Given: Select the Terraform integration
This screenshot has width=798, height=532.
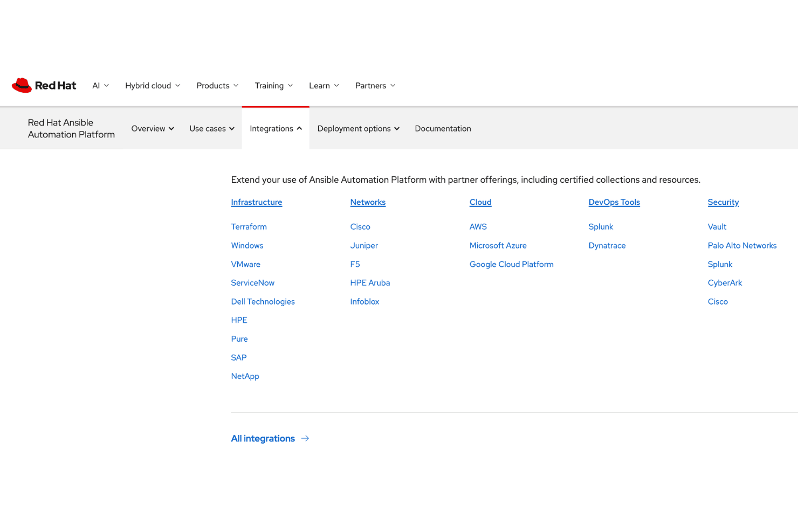Looking at the screenshot, I should click(x=249, y=227).
